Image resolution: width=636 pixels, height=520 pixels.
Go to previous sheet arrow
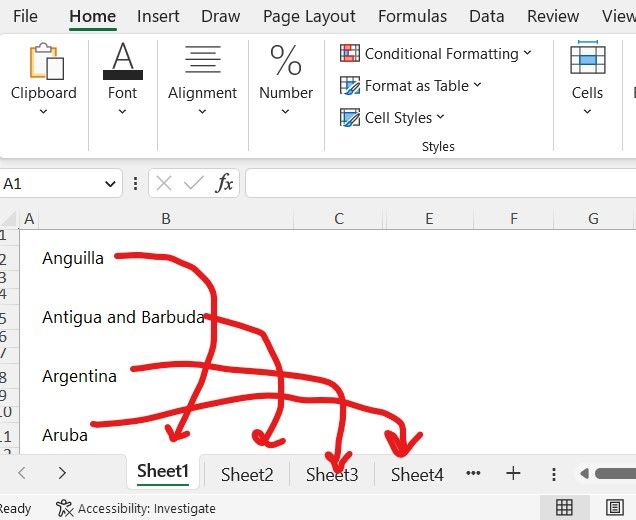click(x=22, y=473)
